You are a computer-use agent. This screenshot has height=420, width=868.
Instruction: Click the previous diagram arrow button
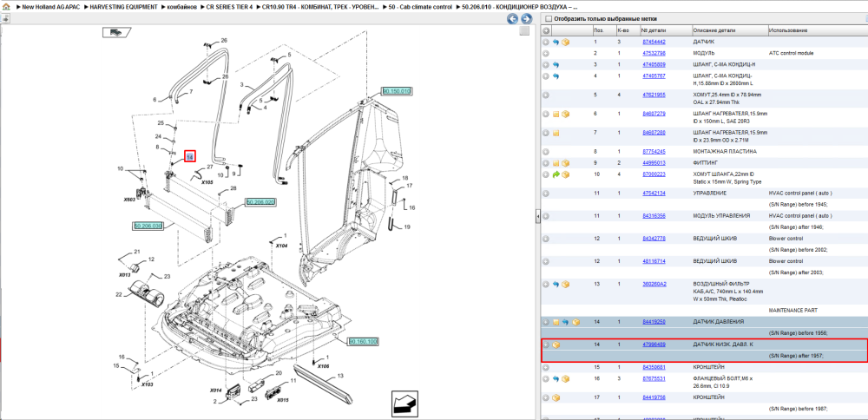(x=513, y=19)
